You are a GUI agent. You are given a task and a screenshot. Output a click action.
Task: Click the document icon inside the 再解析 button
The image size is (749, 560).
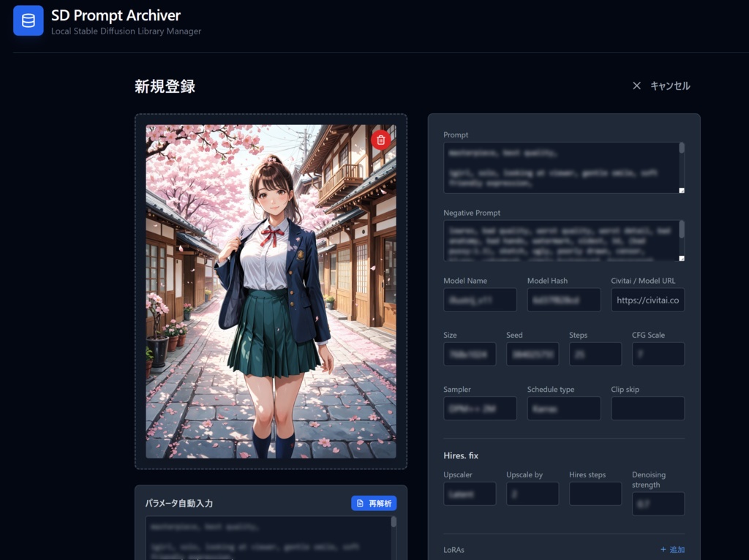pyautogui.click(x=360, y=502)
